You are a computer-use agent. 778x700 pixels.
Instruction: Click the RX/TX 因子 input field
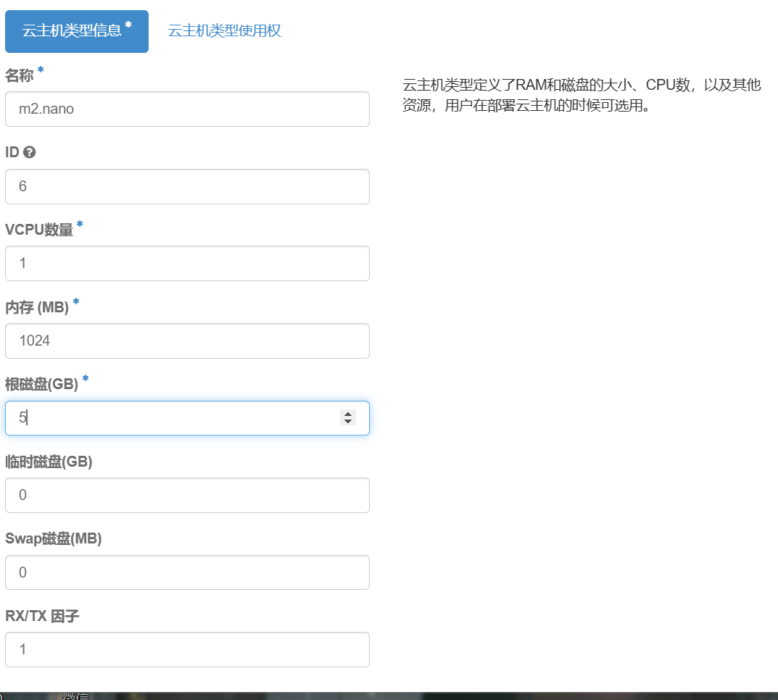point(187,649)
